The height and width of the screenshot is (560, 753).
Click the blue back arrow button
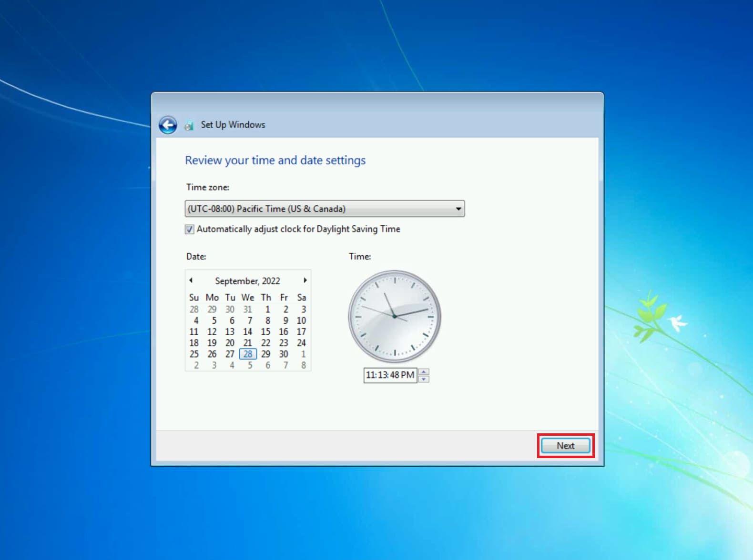(x=168, y=125)
